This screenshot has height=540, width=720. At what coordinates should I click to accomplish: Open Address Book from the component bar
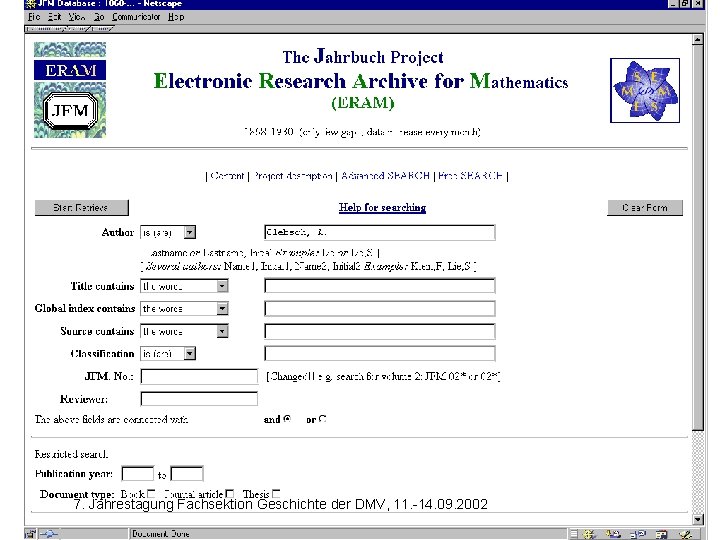click(x=661, y=534)
